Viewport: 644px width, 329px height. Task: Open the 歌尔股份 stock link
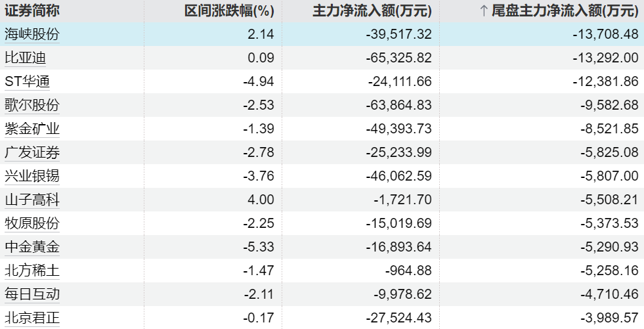pyautogui.click(x=32, y=105)
